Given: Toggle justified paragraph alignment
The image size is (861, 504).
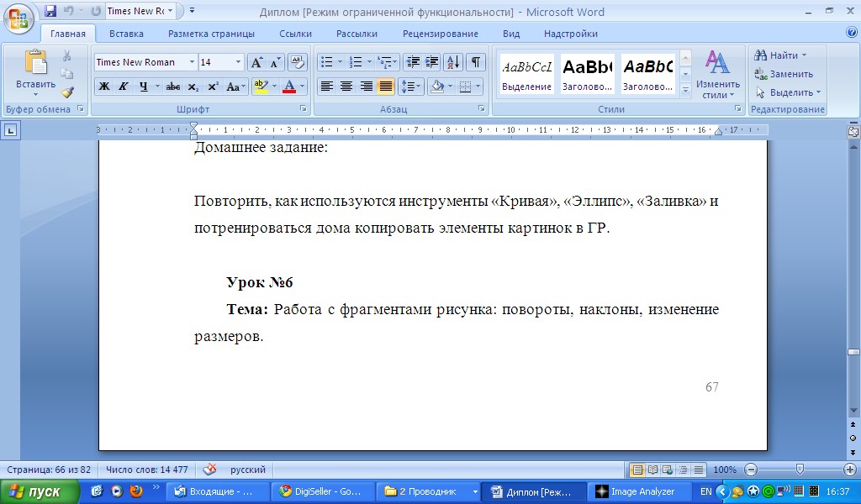Looking at the screenshot, I should click(x=386, y=87).
